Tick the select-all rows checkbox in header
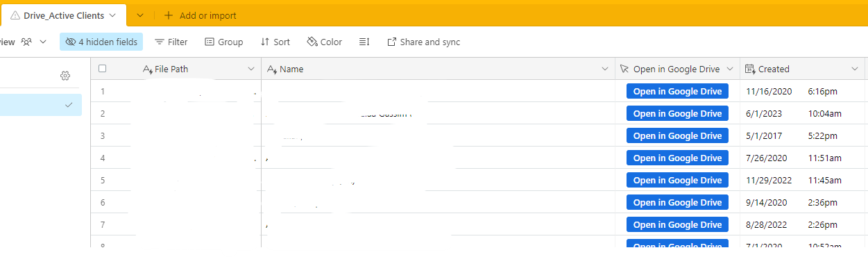This screenshot has width=868, height=257. (103, 69)
